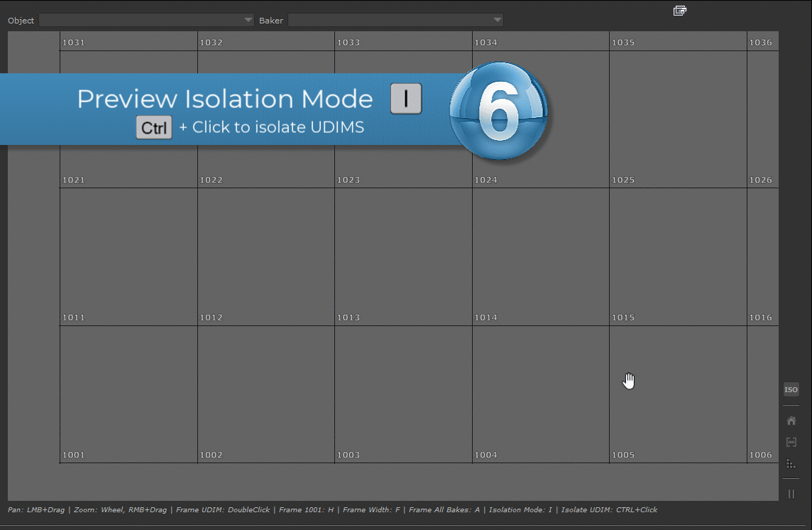Screen dimensions: 812x530
Task: Select UDIM tile 1011
Action: click(128, 256)
